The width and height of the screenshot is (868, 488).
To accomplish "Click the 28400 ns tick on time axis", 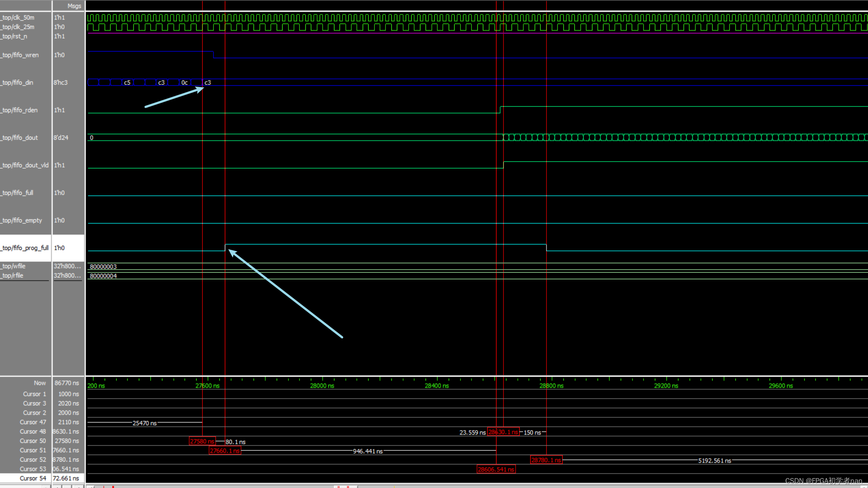I will pos(437,385).
